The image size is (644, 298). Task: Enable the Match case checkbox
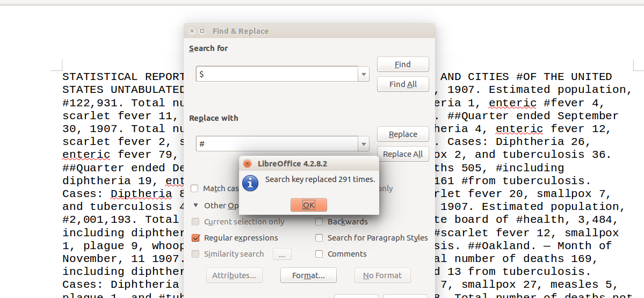click(x=196, y=188)
